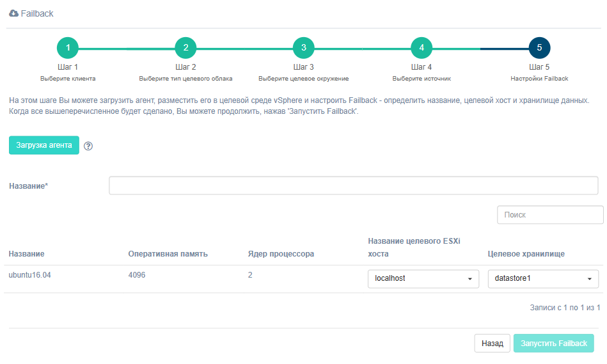Viewport: 607px width, 364px height.
Task: Click the Выберите целевое окружение label
Action: tap(303, 79)
